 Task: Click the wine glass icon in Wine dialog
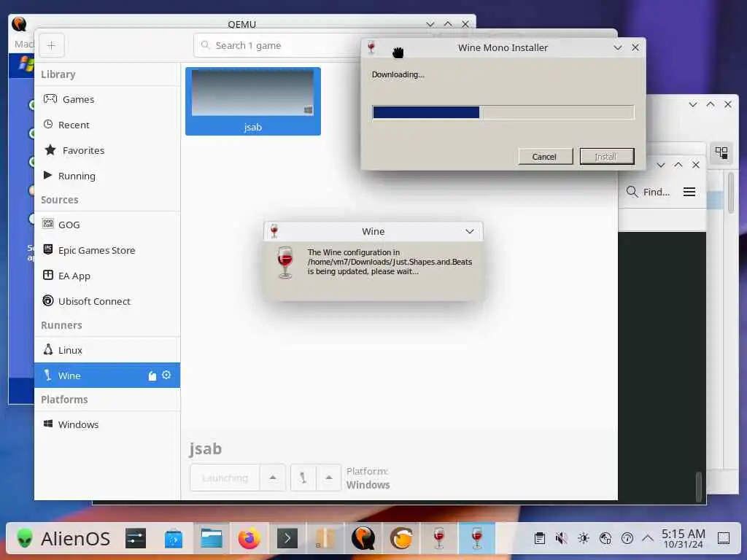pos(285,262)
